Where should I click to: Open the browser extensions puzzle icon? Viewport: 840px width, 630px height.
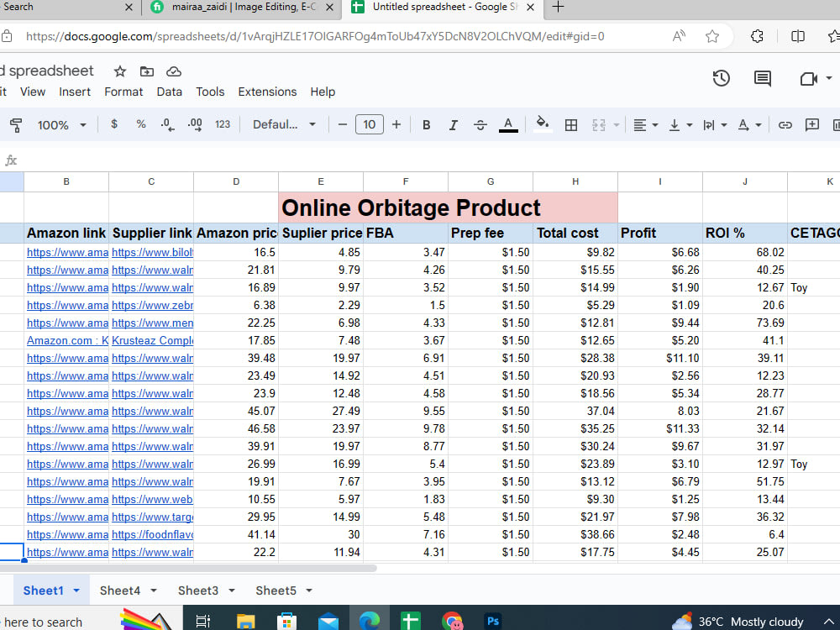[x=757, y=36]
